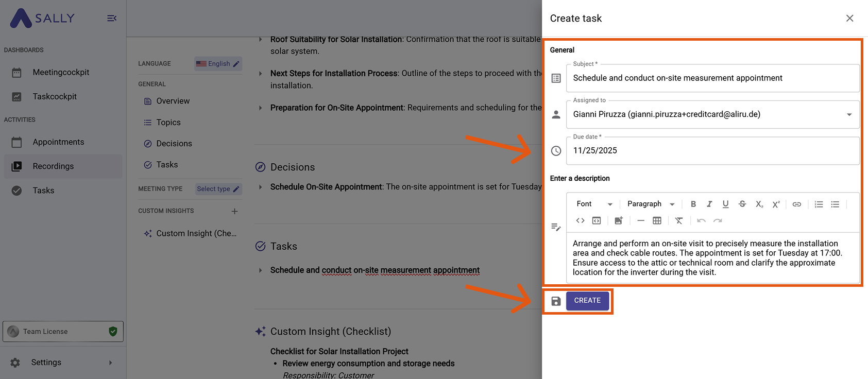
Task: Click the Due date field
Action: [x=712, y=151]
